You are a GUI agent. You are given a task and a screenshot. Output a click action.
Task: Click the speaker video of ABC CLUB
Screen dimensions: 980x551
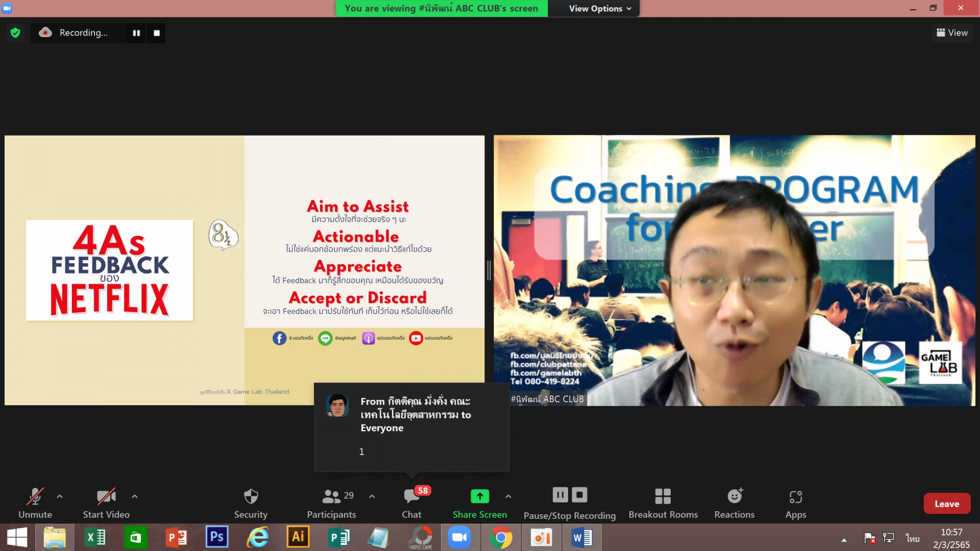pos(734,270)
